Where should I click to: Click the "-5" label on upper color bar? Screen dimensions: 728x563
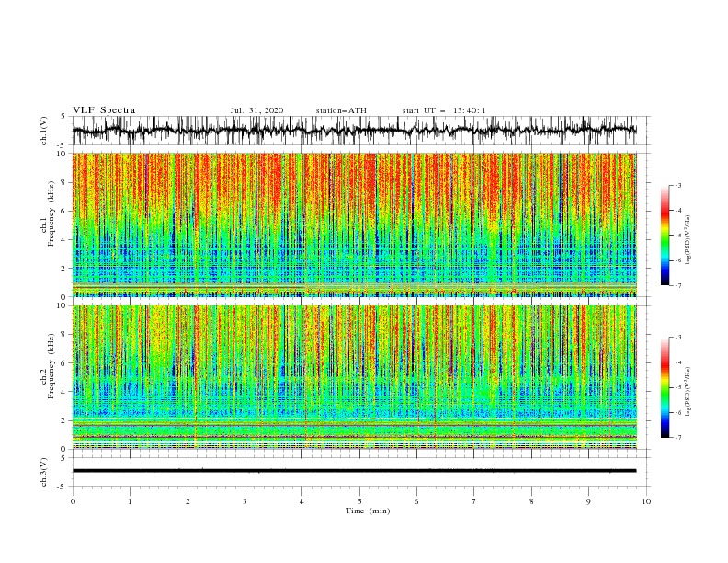click(678, 236)
